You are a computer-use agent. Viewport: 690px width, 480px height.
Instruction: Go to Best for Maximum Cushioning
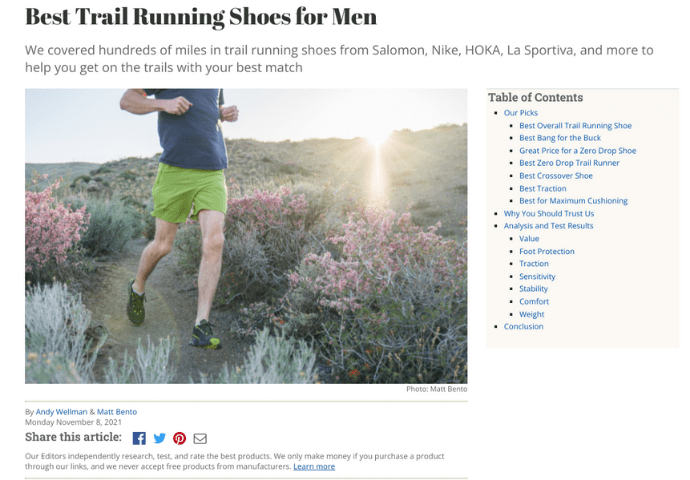573,201
